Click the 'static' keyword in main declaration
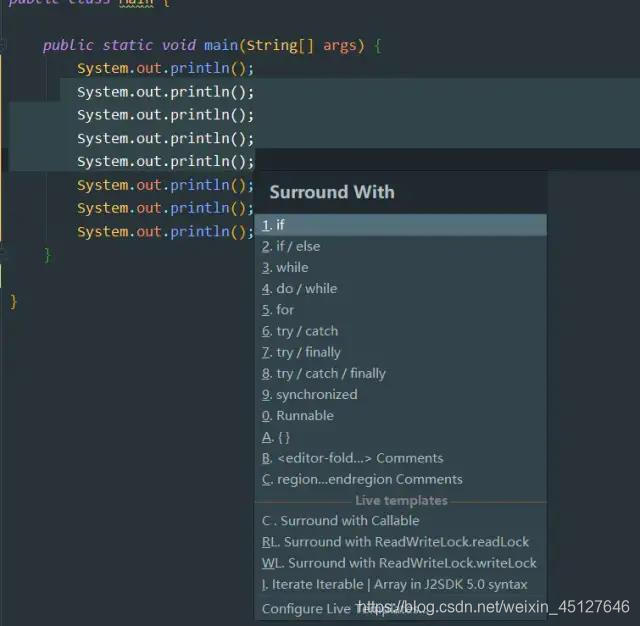640x626 pixels. point(127,45)
